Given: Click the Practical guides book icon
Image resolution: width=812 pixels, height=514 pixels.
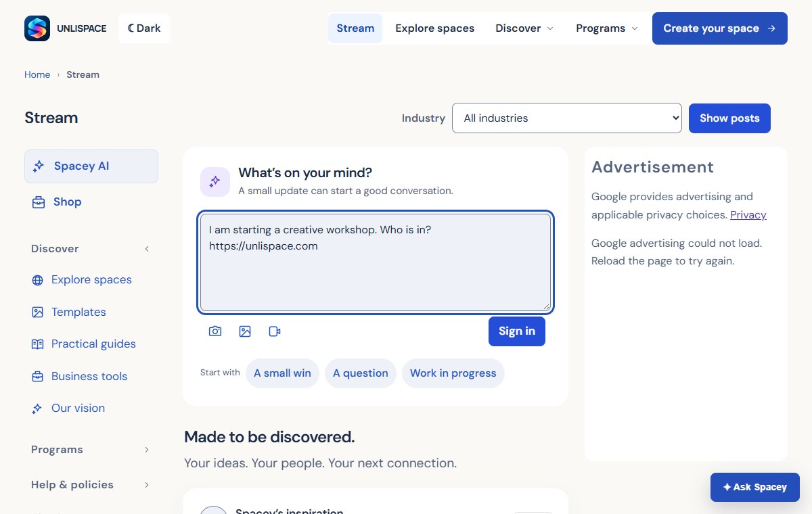Looking at the screenshot, I should [38, 344].
